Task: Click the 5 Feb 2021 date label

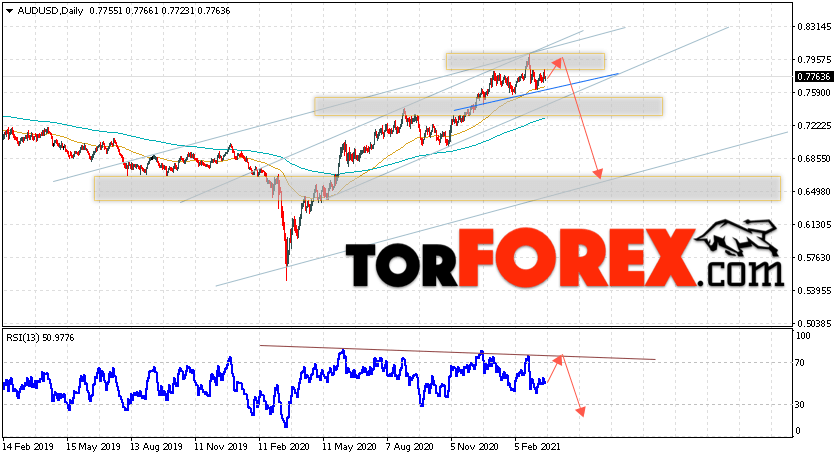Action: [x=538, y=446]
